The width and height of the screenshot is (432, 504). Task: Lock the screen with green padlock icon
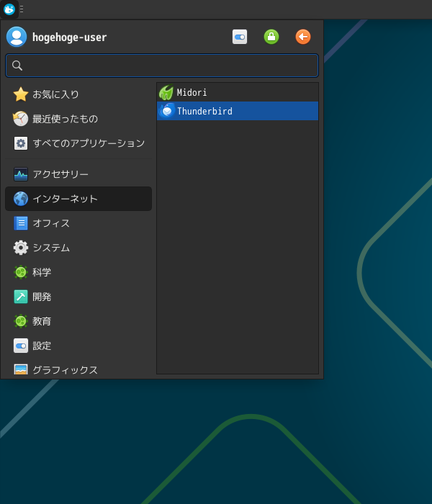tap(271, 37)
